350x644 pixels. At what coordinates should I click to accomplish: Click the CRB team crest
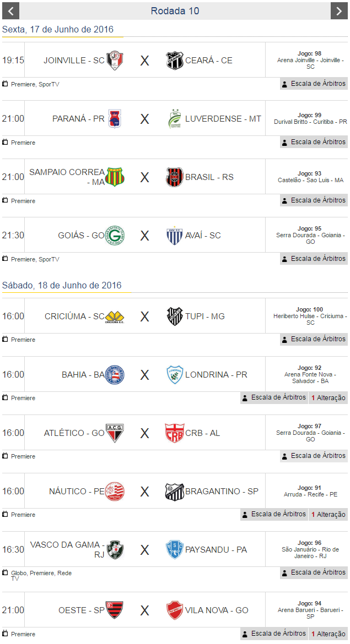[175, 433]
